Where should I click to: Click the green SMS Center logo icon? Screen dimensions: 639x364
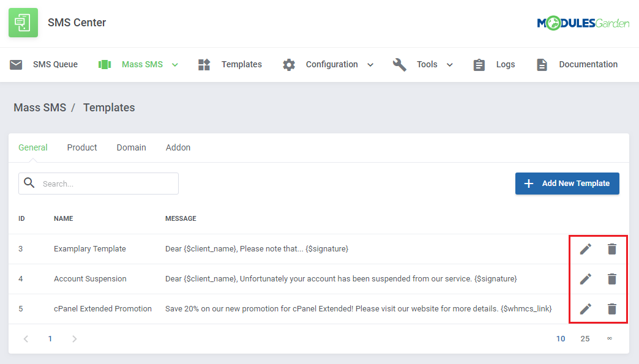pyautogui.click(x=23, y=23)
